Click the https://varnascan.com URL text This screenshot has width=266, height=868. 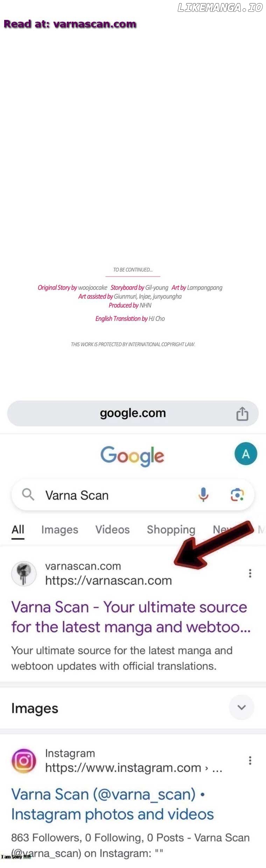pyautogui.click(x=108, y=581)
